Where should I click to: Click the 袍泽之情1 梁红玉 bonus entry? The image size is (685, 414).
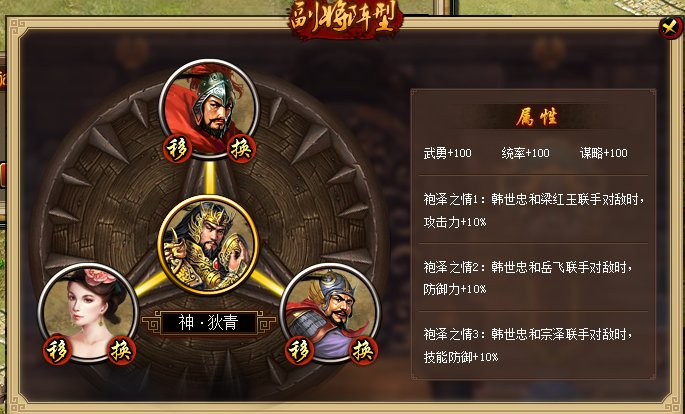[x=533, y=210]
